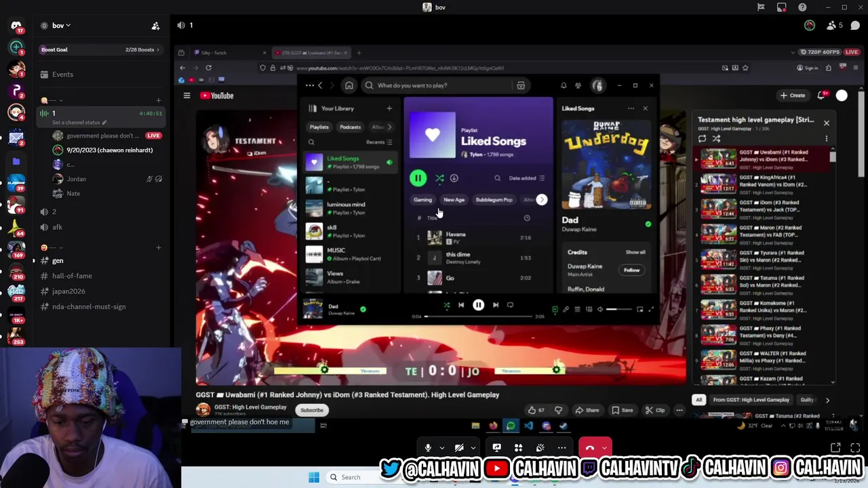Open disconnect options arrow beside hang up
Viewport: 868px width, 488px height.
(604, 448)
